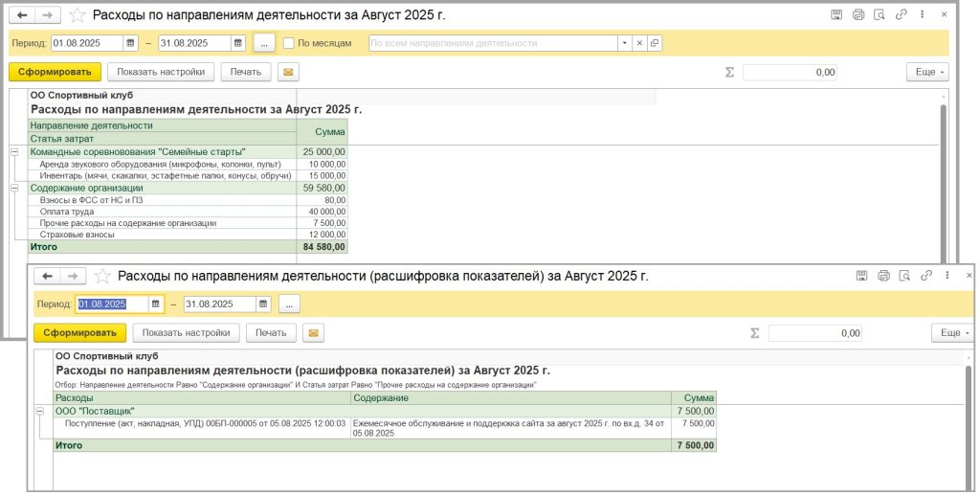980x495 pixels.
Task: Collapse the ООО "Поставщик" group
Action: click(40, 412)
